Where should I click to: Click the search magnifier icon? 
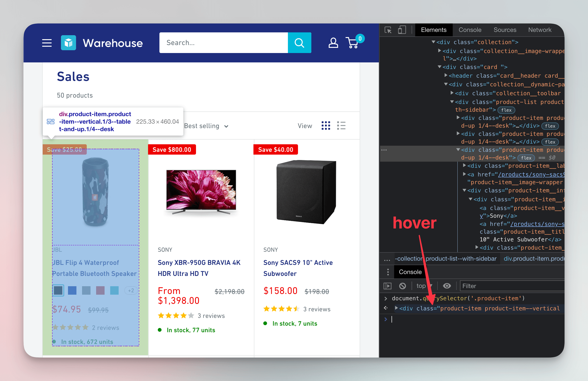click(x=300, y=42)
